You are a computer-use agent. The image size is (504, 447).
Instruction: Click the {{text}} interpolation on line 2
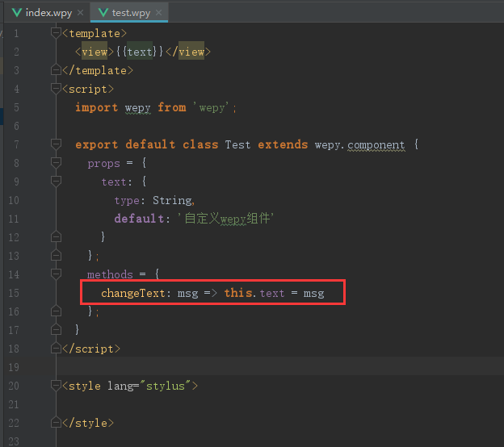[x=140, y=52]
